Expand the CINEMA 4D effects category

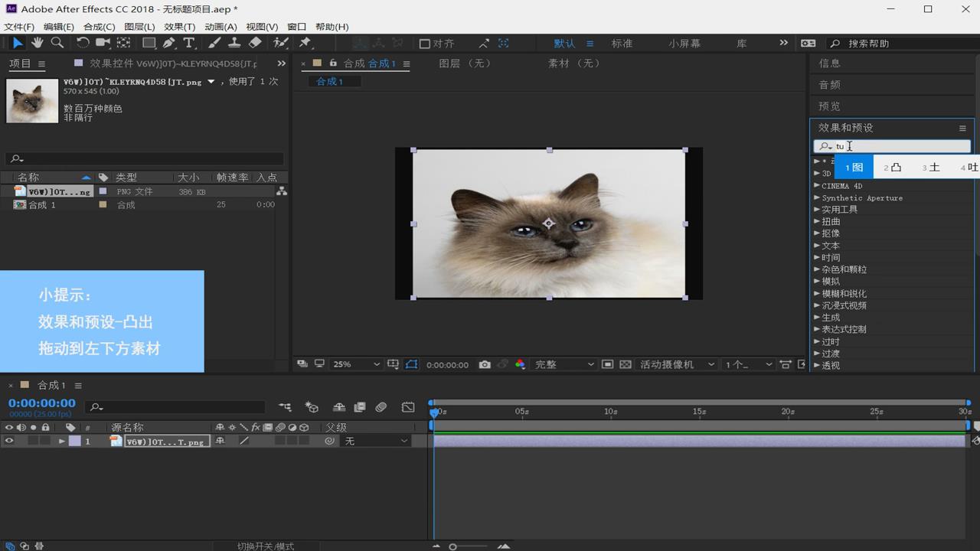pos(817,185)
